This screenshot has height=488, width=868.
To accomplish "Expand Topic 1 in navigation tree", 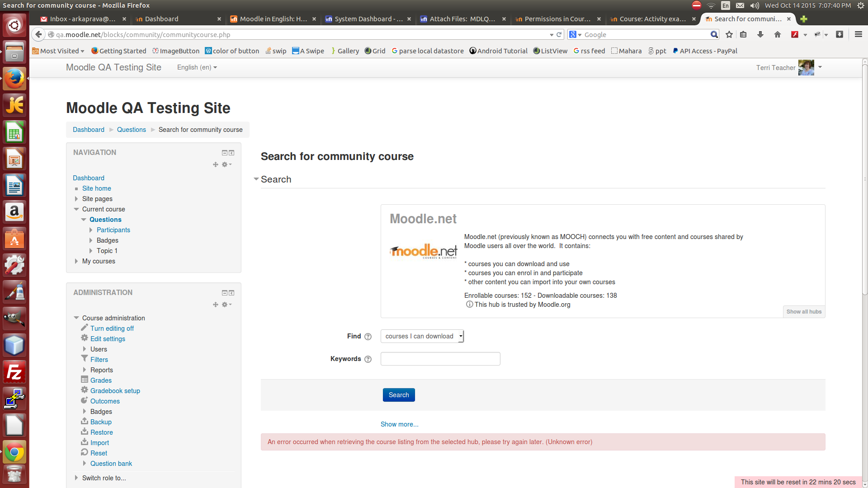I will point(90,251).
